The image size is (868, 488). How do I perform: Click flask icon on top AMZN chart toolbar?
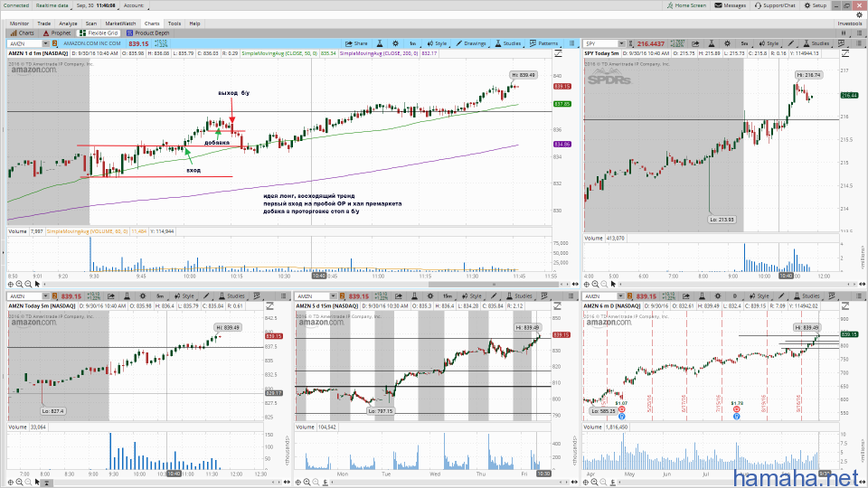(380, 43)
